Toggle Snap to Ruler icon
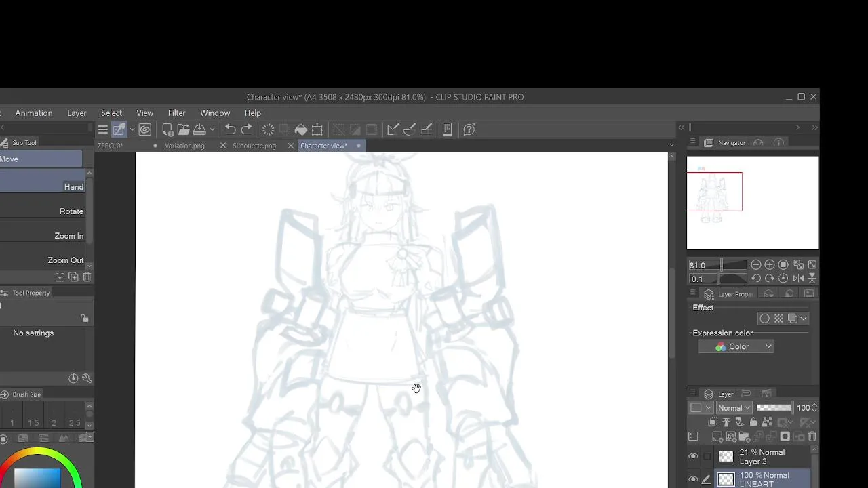 [x=393, y=129]
